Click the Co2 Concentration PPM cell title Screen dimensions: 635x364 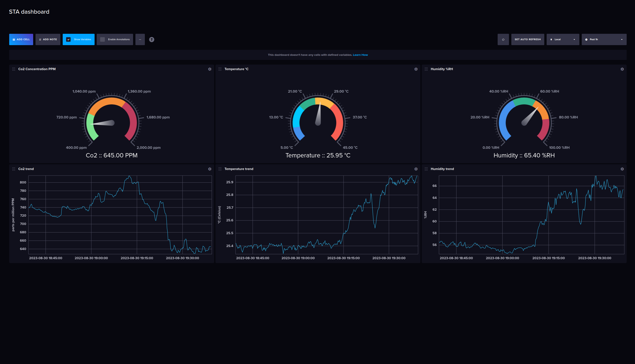[x=37, y=69]
